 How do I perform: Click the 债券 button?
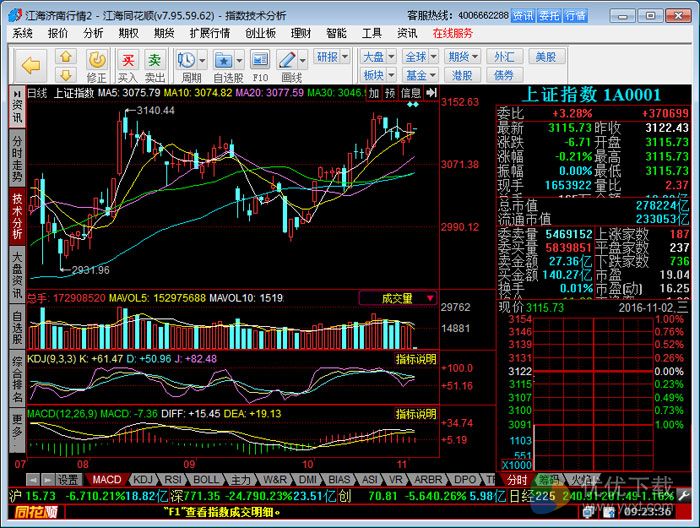(504, 75)
